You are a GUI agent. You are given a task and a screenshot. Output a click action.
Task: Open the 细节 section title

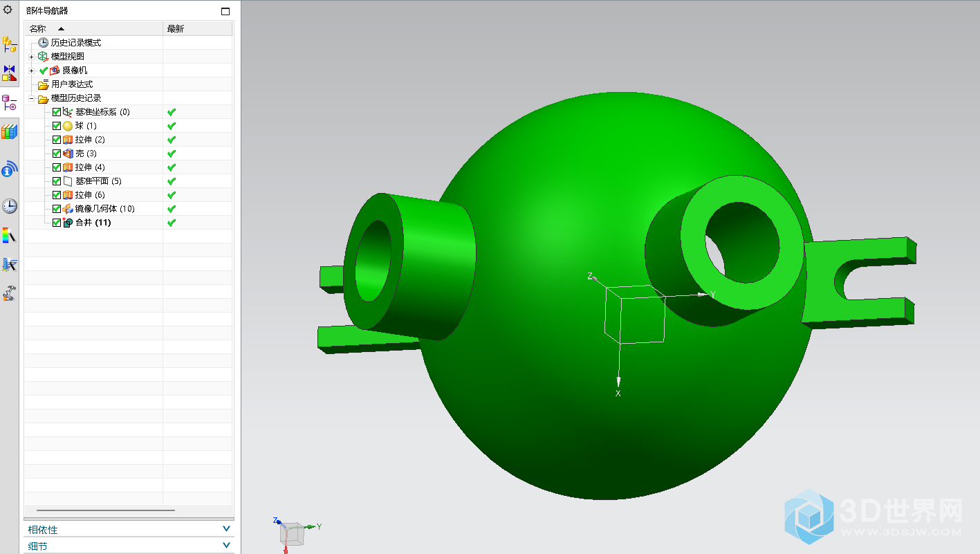click(x=38, y=546)
